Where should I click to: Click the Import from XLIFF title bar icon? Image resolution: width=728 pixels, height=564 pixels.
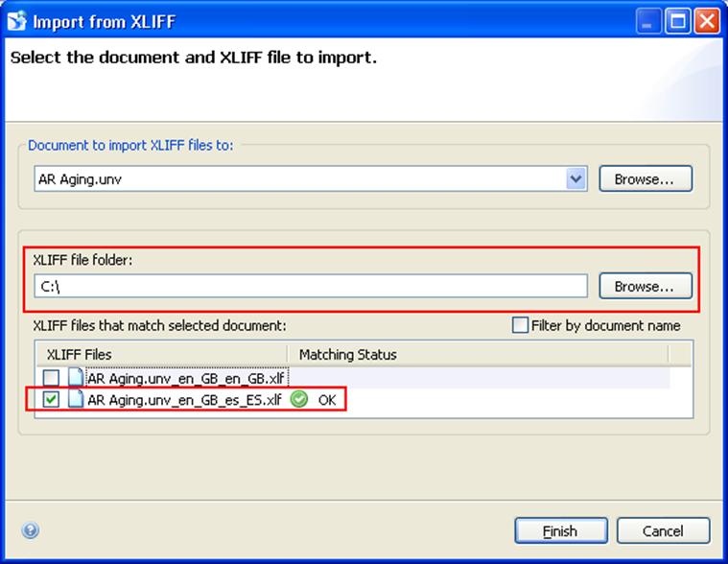[16, 21]
